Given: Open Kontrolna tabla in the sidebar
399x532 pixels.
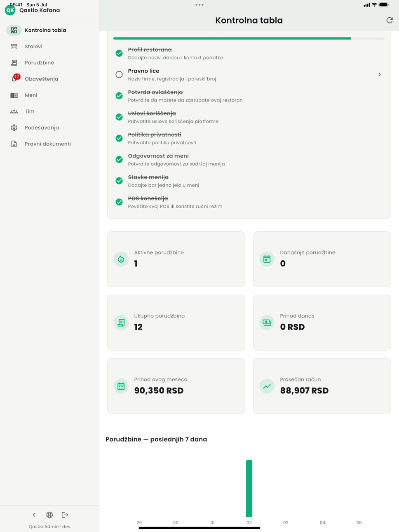Looking at the screenshot, I should pos(49,30).
